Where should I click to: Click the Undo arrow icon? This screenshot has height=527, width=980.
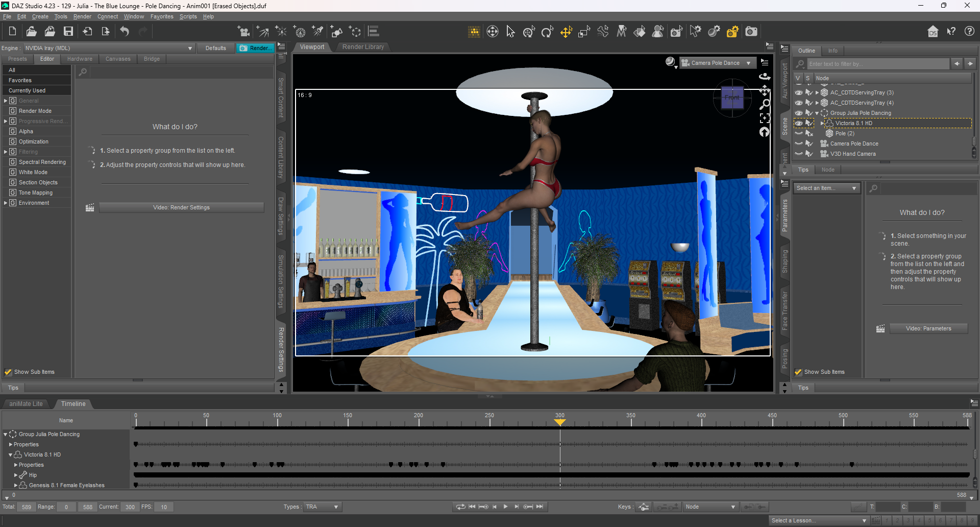[125, 32]
